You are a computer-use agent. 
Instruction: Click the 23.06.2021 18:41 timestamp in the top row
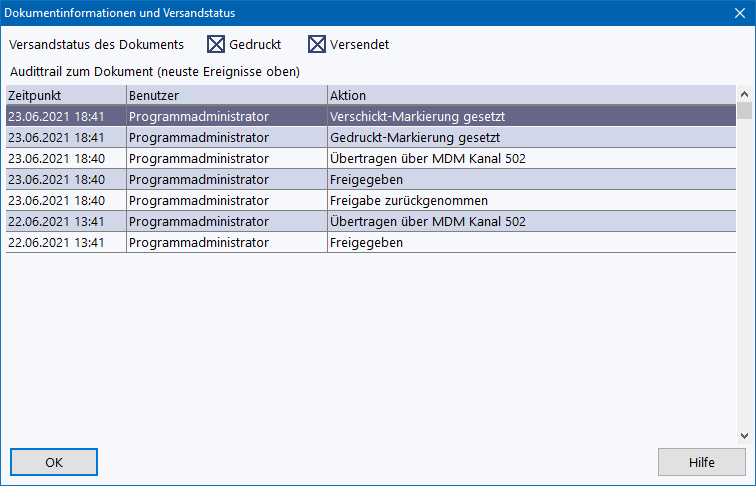tap(56, 116)
